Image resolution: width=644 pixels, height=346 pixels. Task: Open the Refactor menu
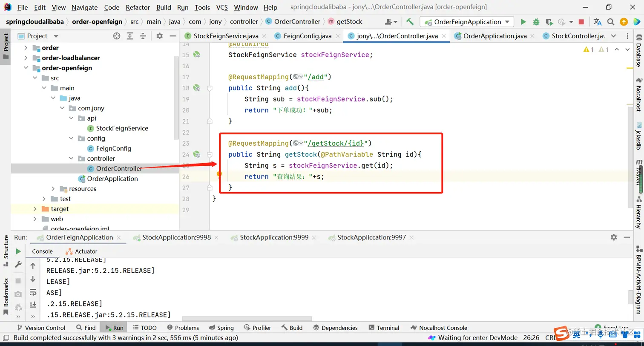pyautogui.click(x=138, y=7)
